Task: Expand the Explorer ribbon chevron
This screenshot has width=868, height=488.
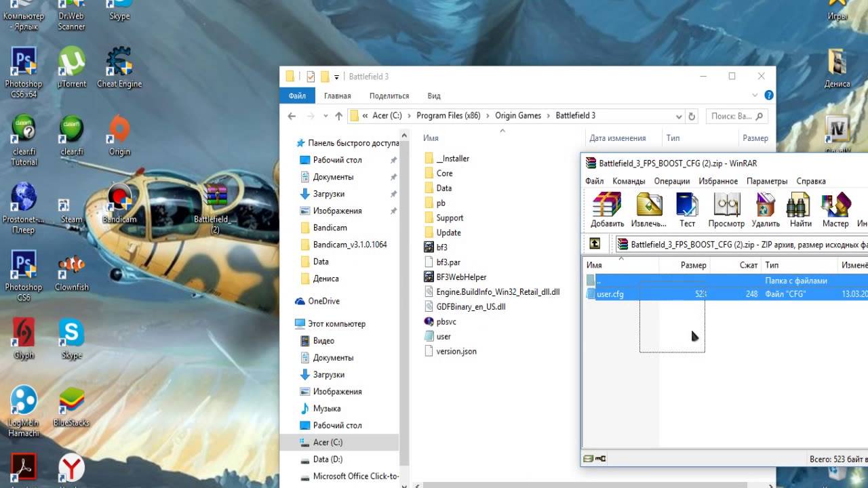Action: [x=756, y=96]
